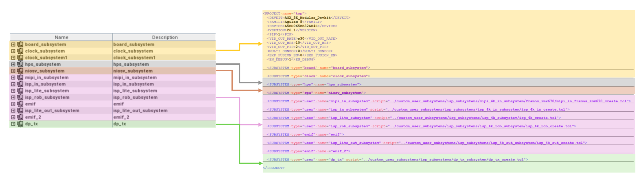This screenshot has height=186, width=644.
Task: Click the emif_2 SUBSYSTEM XML line
Action: tap(309, 151)
